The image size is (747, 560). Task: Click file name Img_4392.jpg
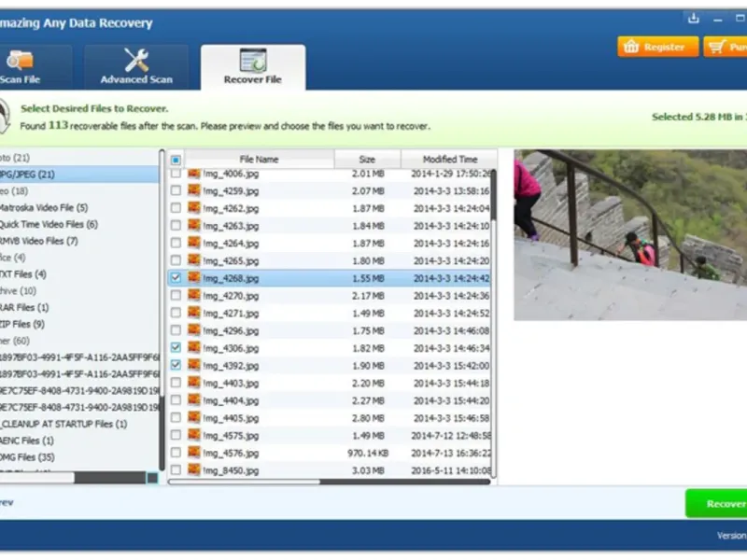(x=231, y=366)
